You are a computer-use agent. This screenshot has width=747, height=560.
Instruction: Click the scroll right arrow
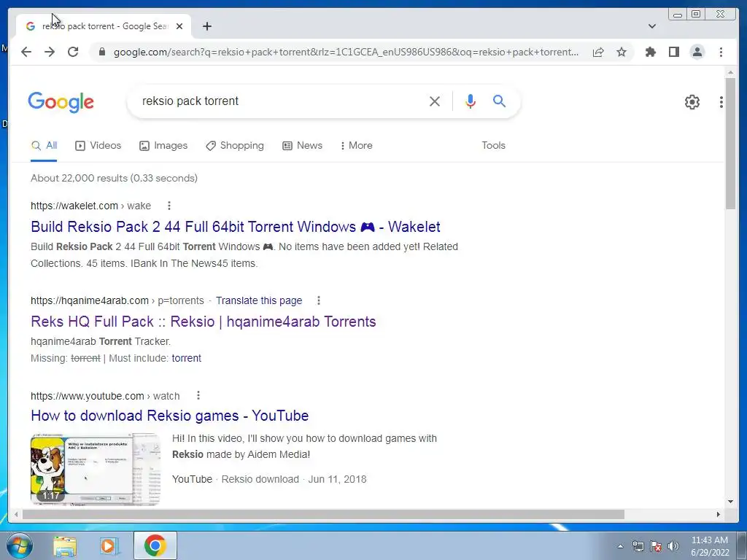click(719, 514)
